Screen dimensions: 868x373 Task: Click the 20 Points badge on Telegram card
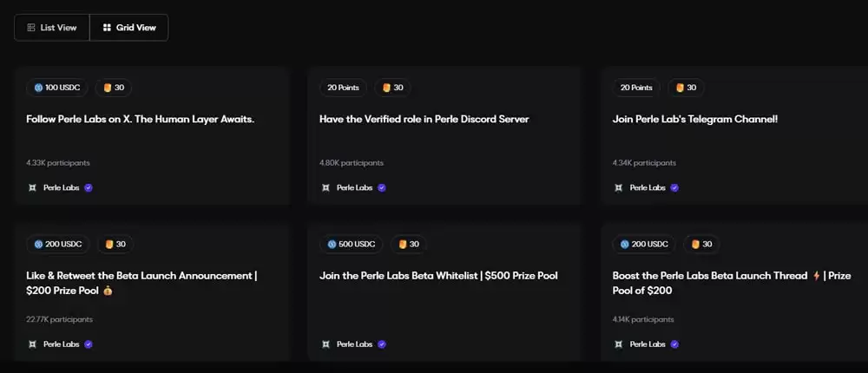point(636,88)
